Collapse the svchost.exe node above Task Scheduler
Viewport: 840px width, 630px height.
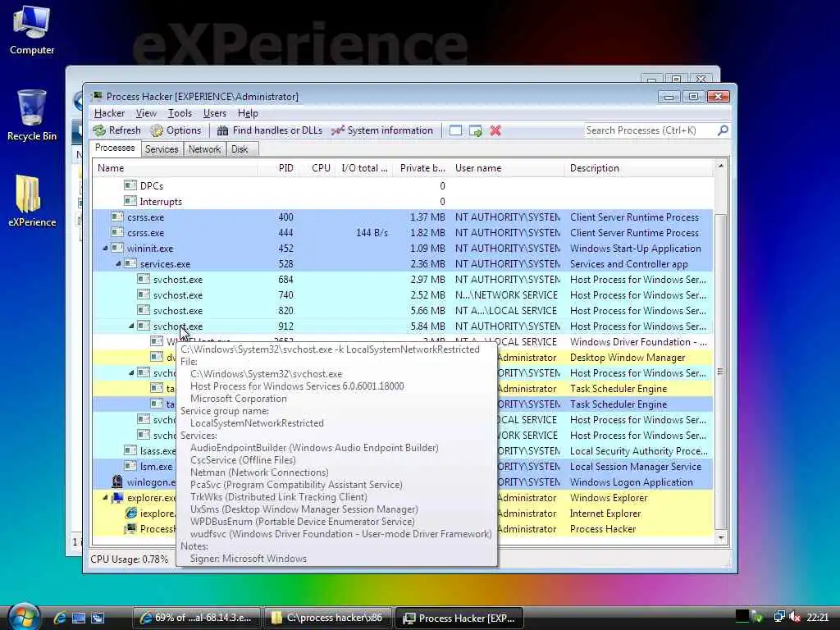131,372
